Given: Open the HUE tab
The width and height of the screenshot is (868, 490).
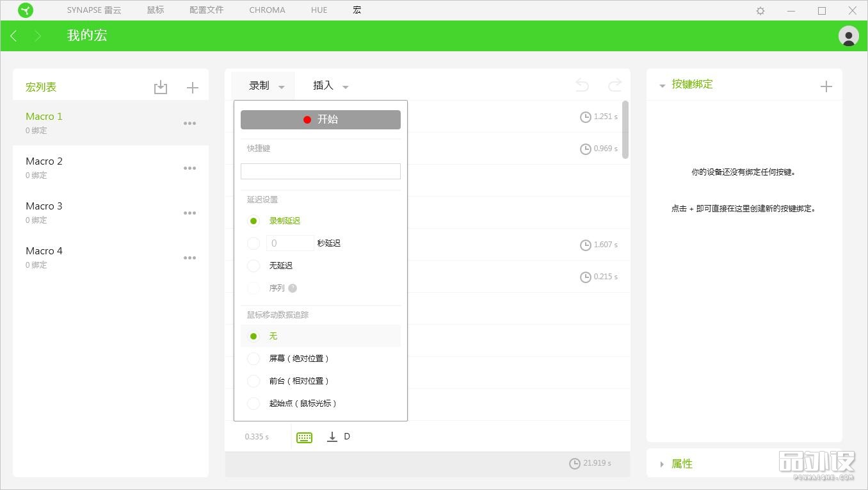Looking at the screenshot, I should [319, 10].
